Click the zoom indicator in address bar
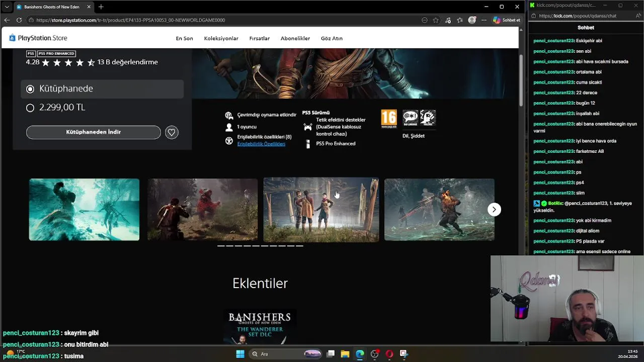644x362 pixels. [425, 20]
